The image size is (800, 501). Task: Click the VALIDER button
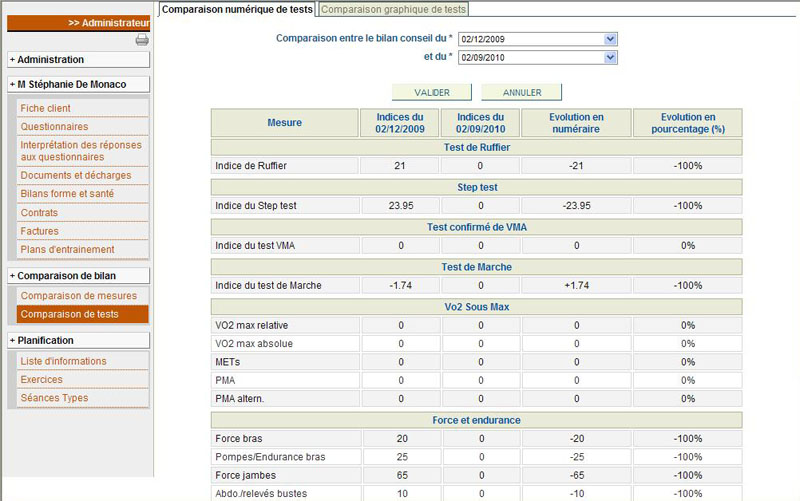tap(432, 92)
